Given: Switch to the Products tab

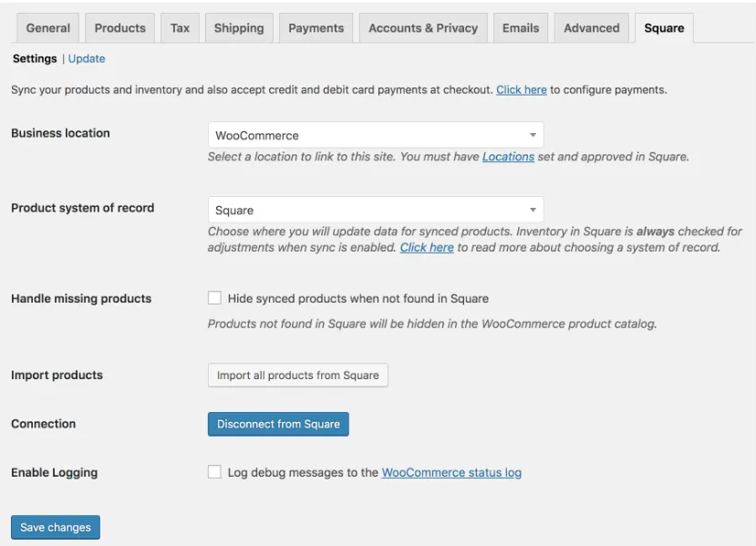Looking at the screenshot, I should [x=119, y=28].
